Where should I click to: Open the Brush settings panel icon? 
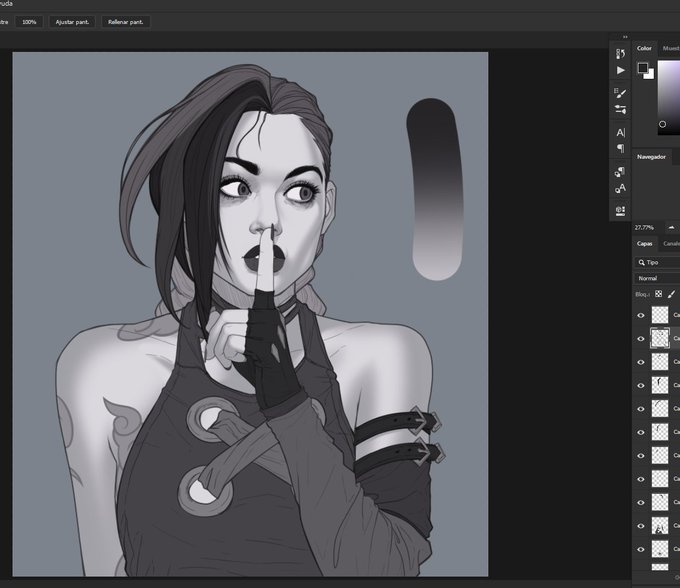[x=621, y=93]
